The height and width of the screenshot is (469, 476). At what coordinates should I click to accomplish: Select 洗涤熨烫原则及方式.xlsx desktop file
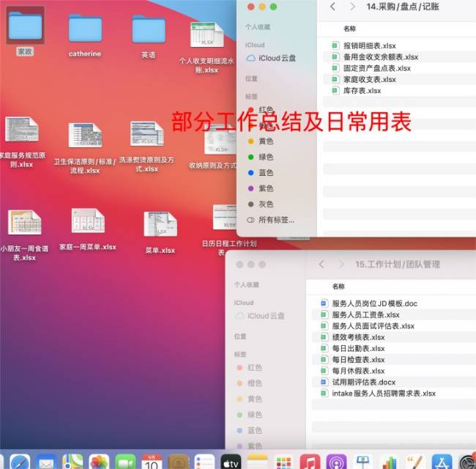click(147, 133)
